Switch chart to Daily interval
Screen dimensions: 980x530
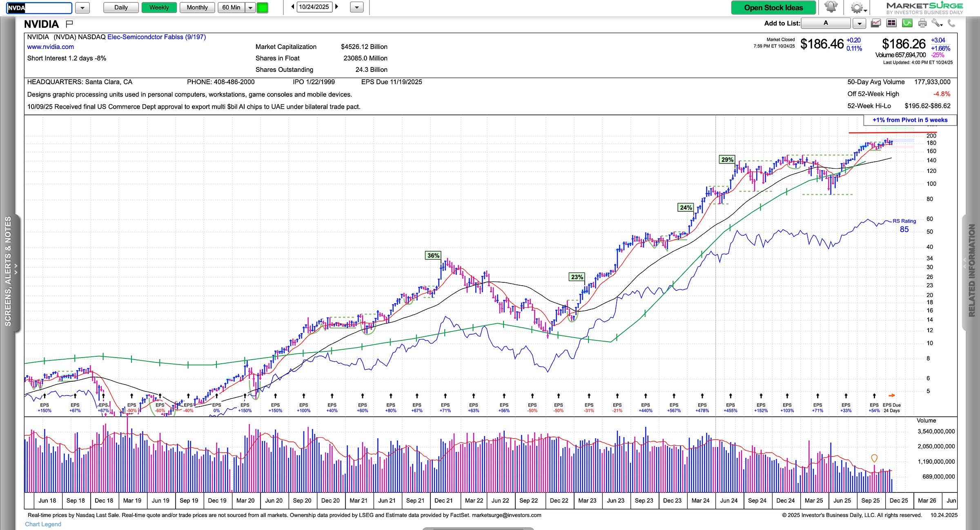click(x=121, y=7)
